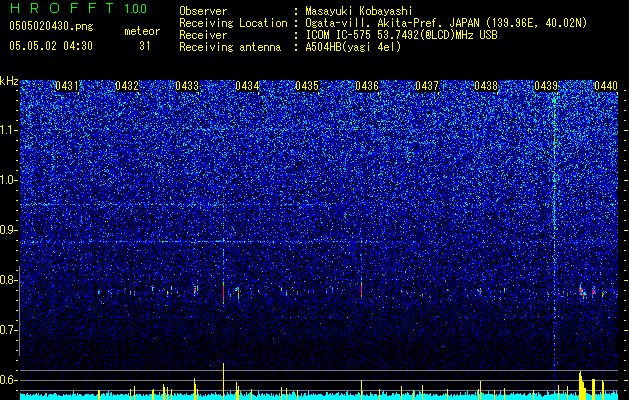
Task: Select observer name Masayuki Kobayashi
Action: pyautogui.click(x=359, y=12)
